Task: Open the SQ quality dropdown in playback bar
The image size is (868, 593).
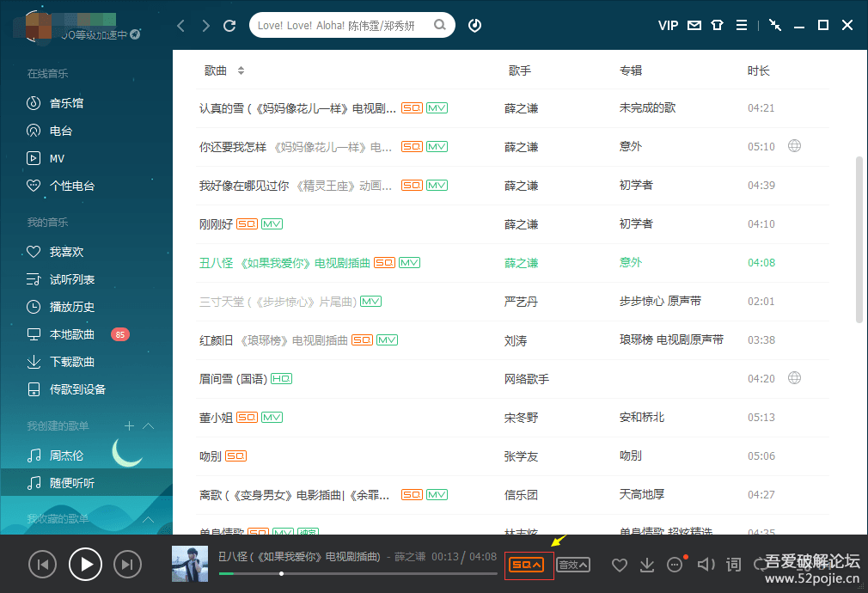Action: (x=529, y=564)
